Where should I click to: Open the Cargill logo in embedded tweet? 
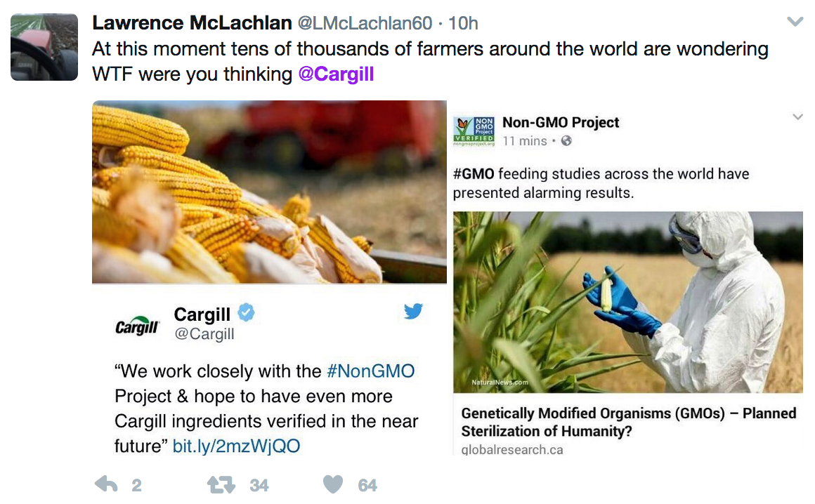[x=137, y=325]
